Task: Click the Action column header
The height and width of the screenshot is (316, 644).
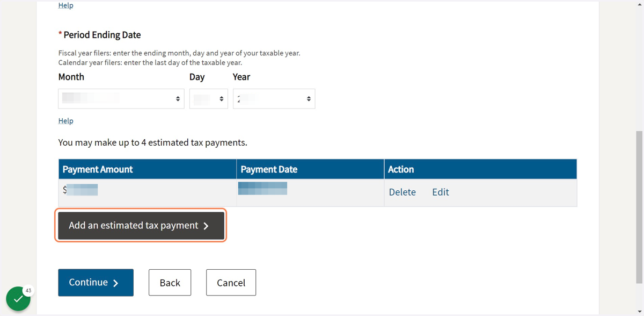Action: [480, 169]
